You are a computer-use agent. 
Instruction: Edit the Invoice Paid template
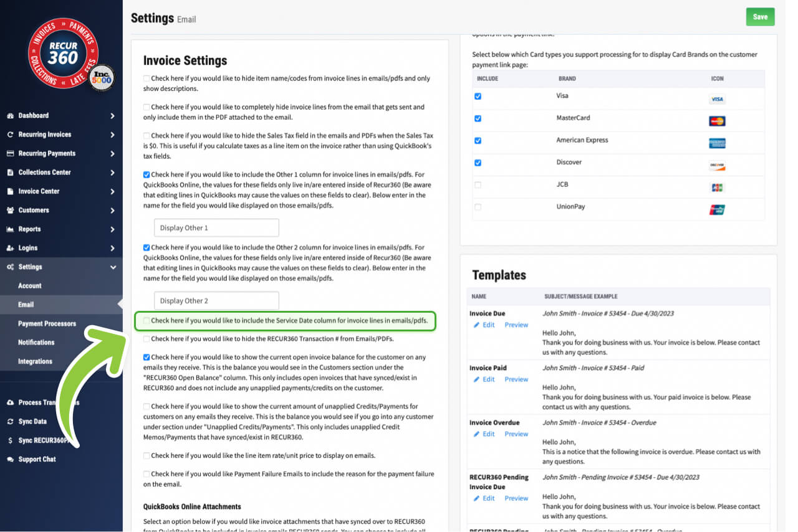tap(484, 379)
